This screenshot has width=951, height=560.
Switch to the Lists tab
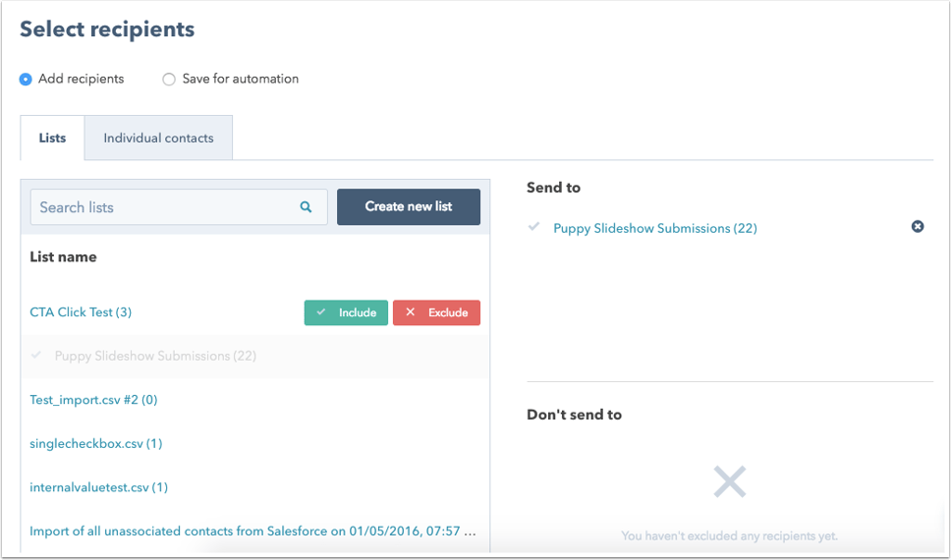(52, 138)
